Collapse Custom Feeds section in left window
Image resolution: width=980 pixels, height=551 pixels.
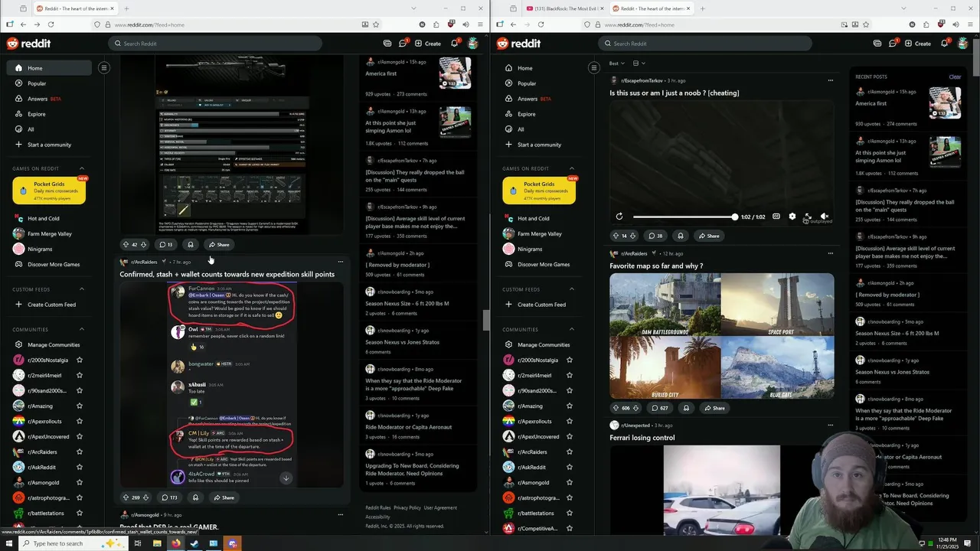[x=82, y=289]
